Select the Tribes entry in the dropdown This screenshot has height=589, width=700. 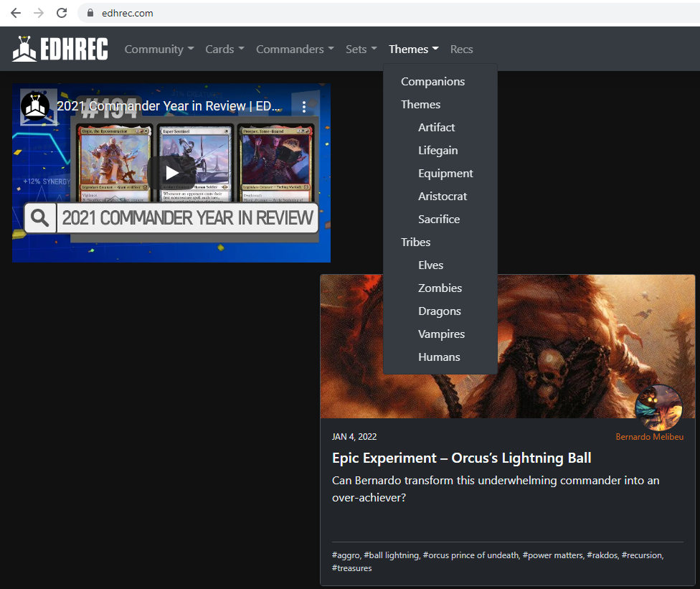(x=415, y=242)
